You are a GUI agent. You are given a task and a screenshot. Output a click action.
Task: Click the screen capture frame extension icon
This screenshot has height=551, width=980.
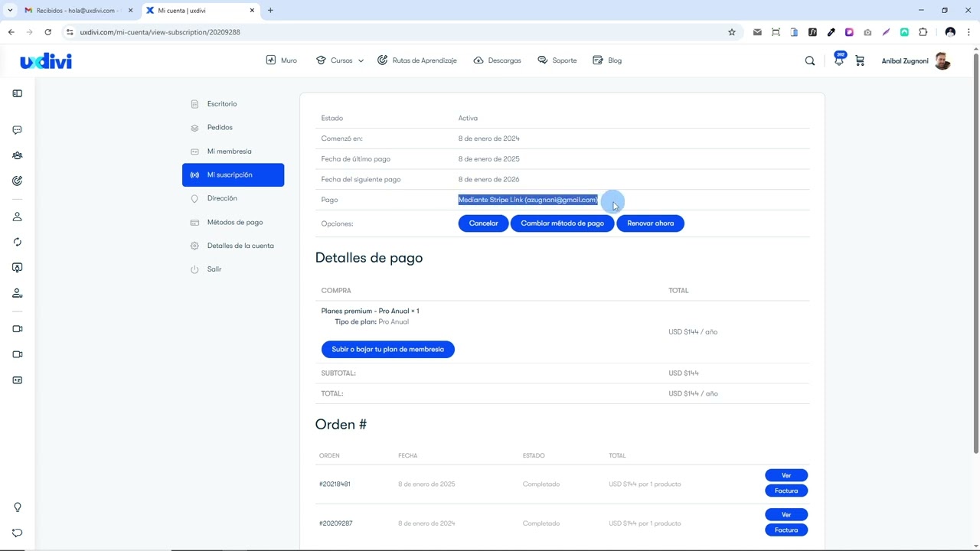[776, 32]
